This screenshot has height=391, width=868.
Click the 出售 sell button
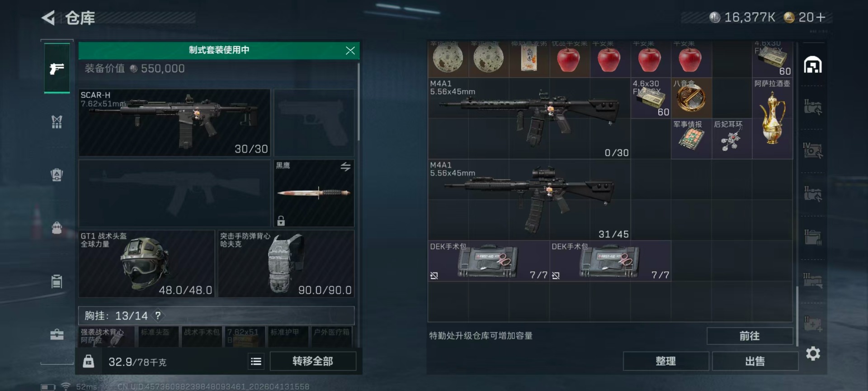click(755, 361)
